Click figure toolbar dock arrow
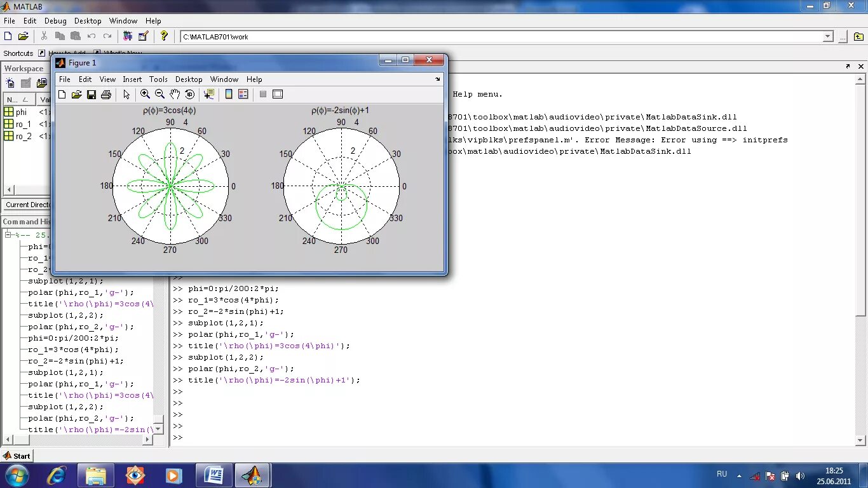 437,79
